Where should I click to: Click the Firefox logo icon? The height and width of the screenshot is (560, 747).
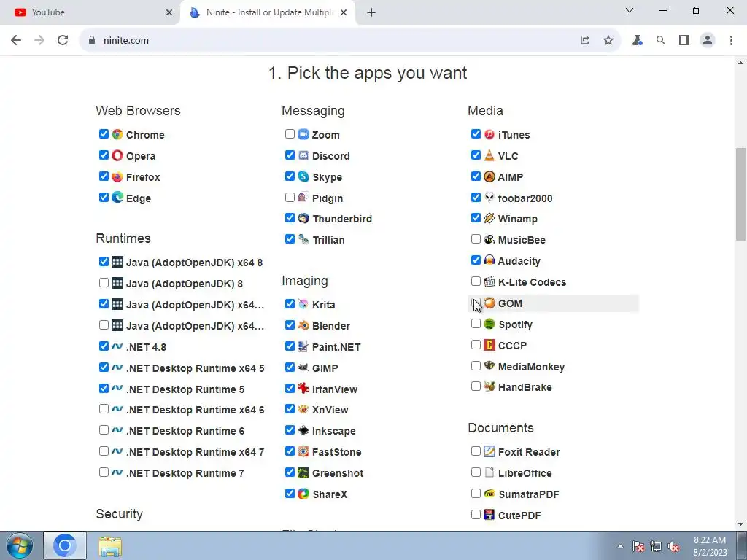[x=117, y=176]
